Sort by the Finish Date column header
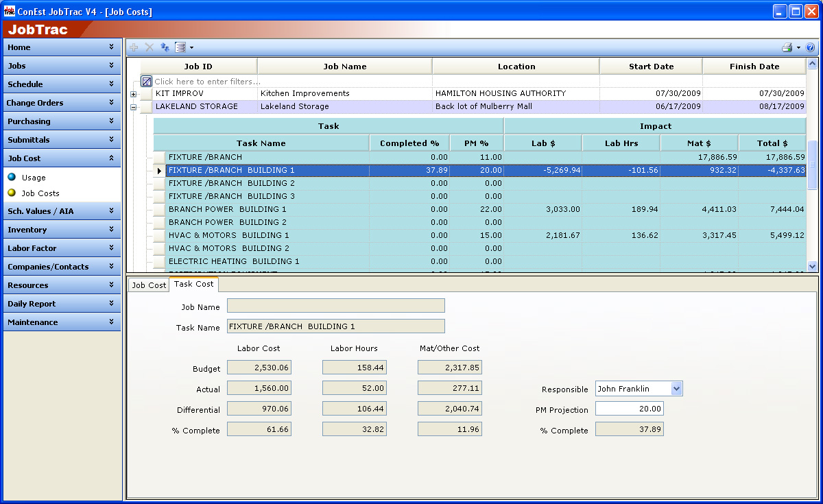This screenshot has height=504, width=823. point(754,67)
